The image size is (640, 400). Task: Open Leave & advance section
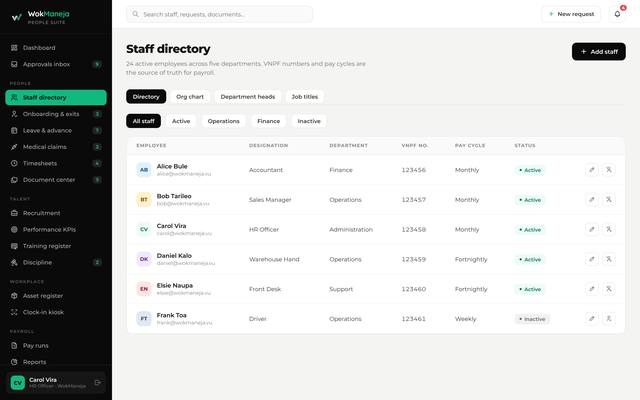click(x=56, y=131)
